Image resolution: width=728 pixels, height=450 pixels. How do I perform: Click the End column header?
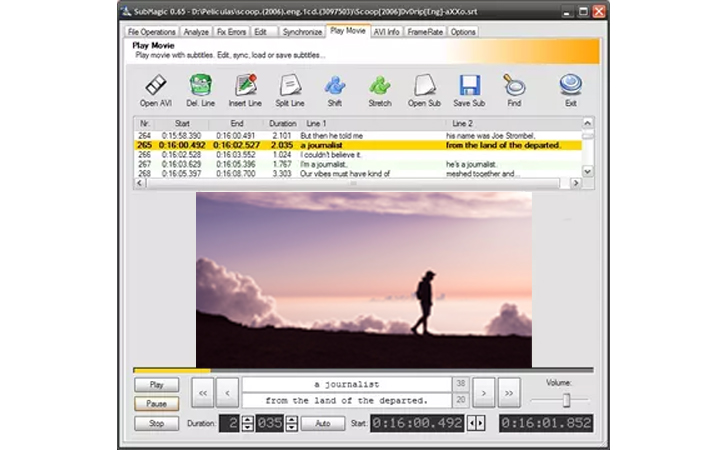[x=237, y=124]
